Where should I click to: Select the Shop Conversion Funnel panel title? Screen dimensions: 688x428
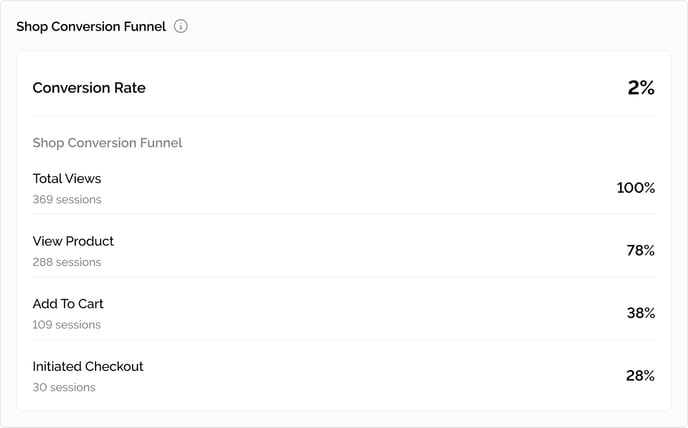[x=91, y=27]
